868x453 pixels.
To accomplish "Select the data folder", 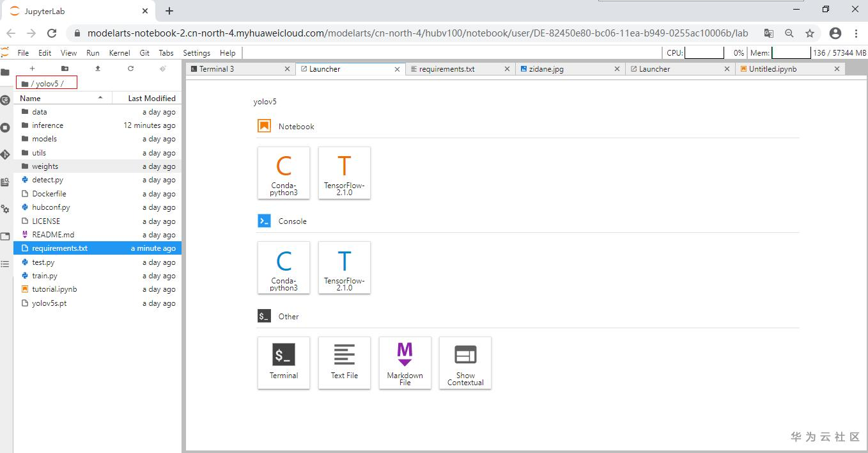I will 98,111.
